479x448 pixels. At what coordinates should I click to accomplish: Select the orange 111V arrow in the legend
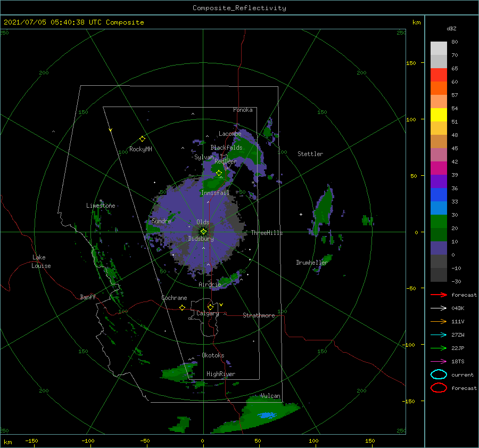coord(439,321)
